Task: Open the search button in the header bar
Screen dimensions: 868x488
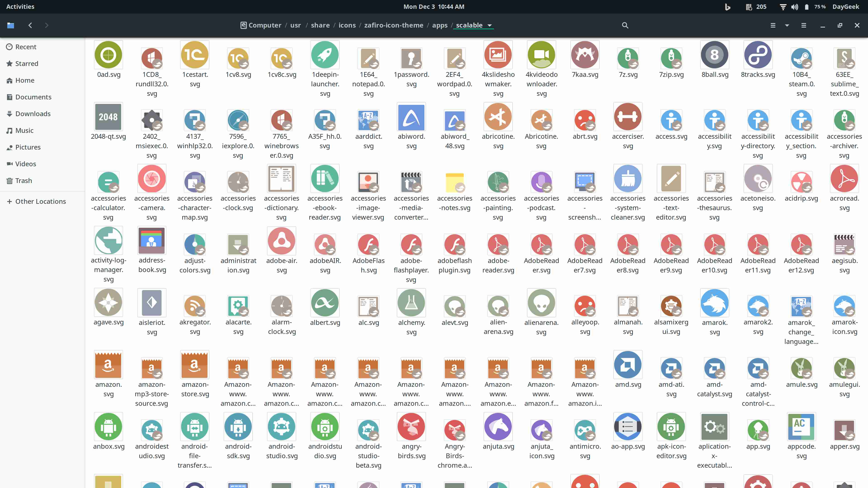Action: click(x=625, y=25)
